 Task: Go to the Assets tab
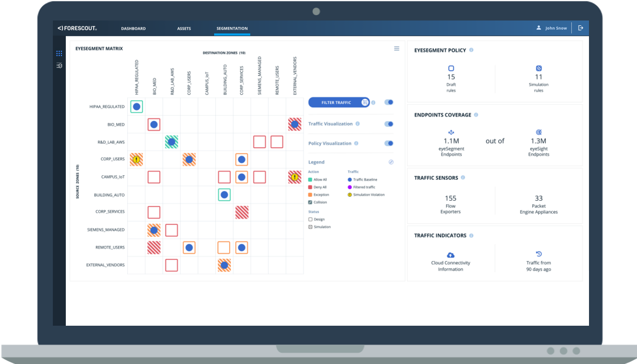[184, 29]
